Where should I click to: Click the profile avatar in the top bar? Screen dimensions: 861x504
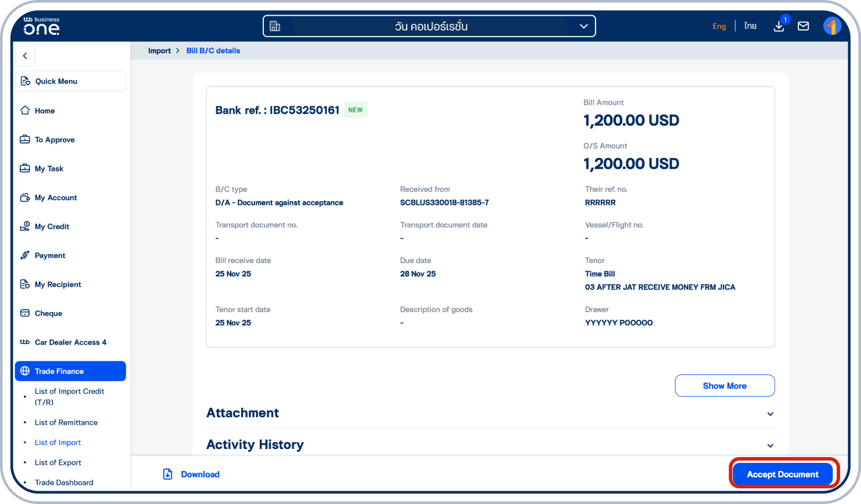point(832,25)
